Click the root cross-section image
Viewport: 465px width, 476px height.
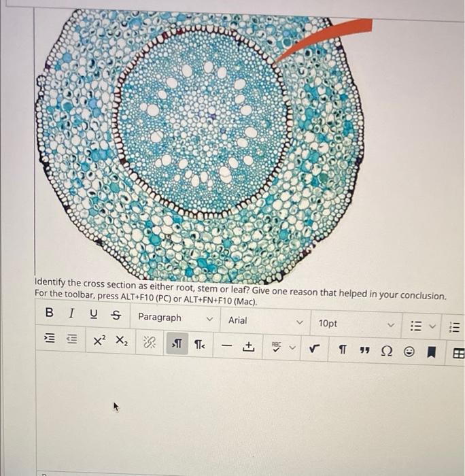201,146
